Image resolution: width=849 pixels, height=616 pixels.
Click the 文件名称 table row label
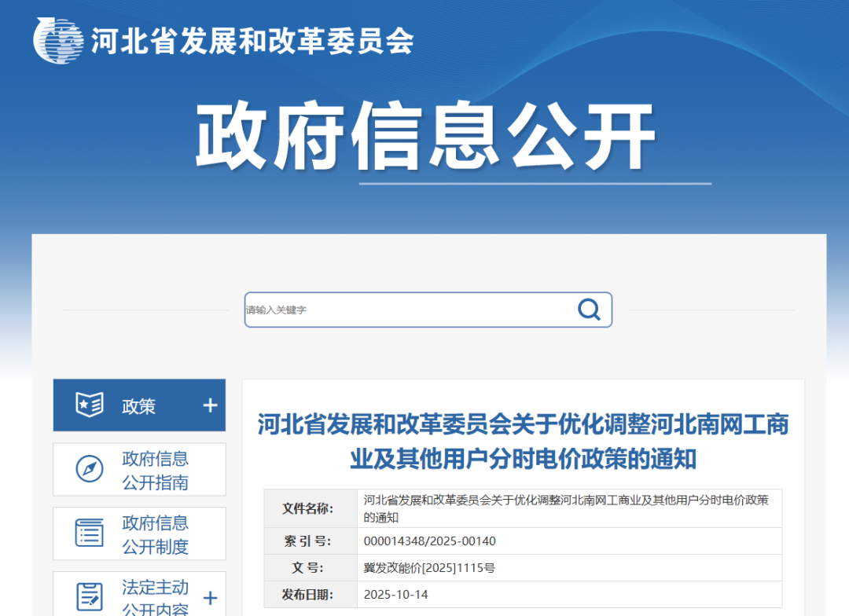[307, 508]
